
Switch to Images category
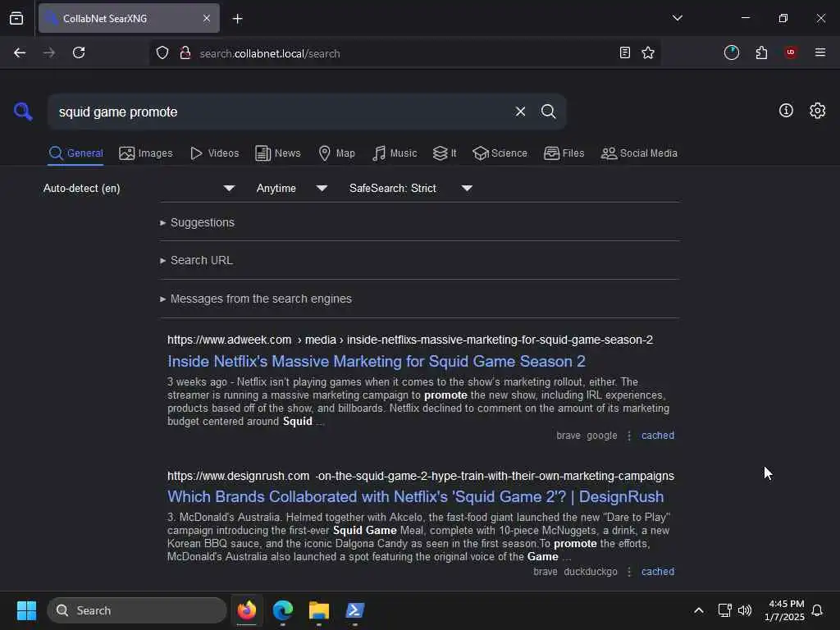pyautogui.click(x=146, y=153)
